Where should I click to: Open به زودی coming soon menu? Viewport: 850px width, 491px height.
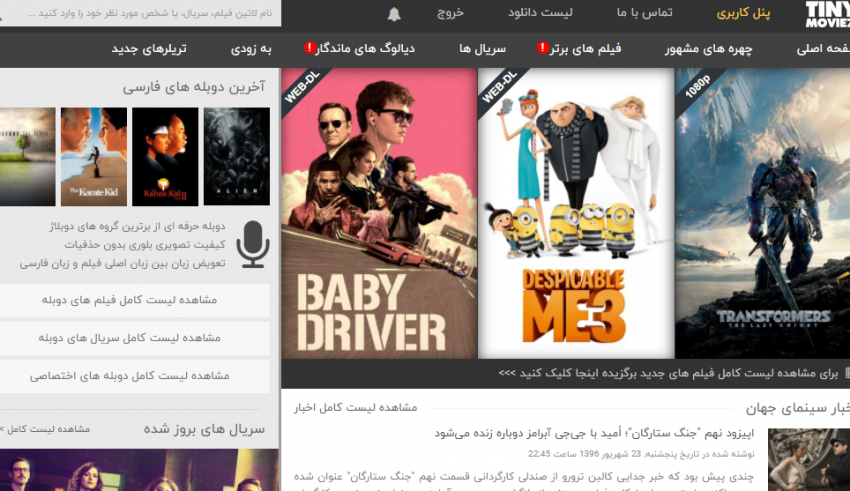[x=251, y=49]
